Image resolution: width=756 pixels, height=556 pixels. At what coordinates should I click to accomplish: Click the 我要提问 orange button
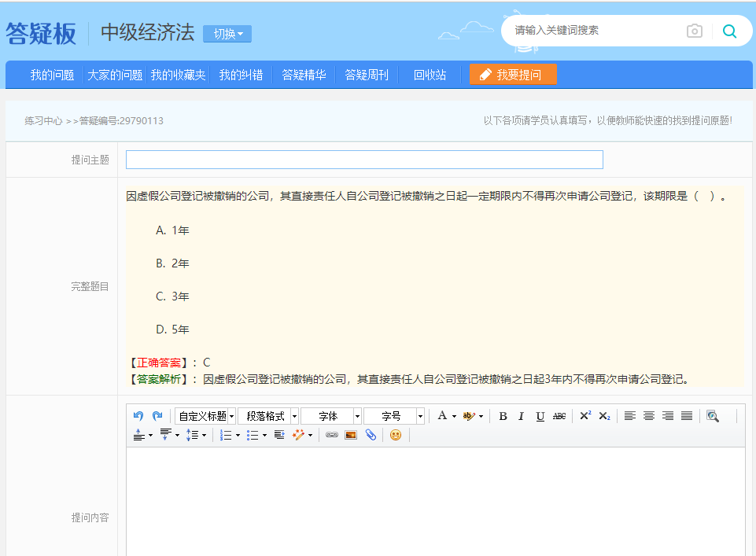pyautogui.click(x=513, y=75)
